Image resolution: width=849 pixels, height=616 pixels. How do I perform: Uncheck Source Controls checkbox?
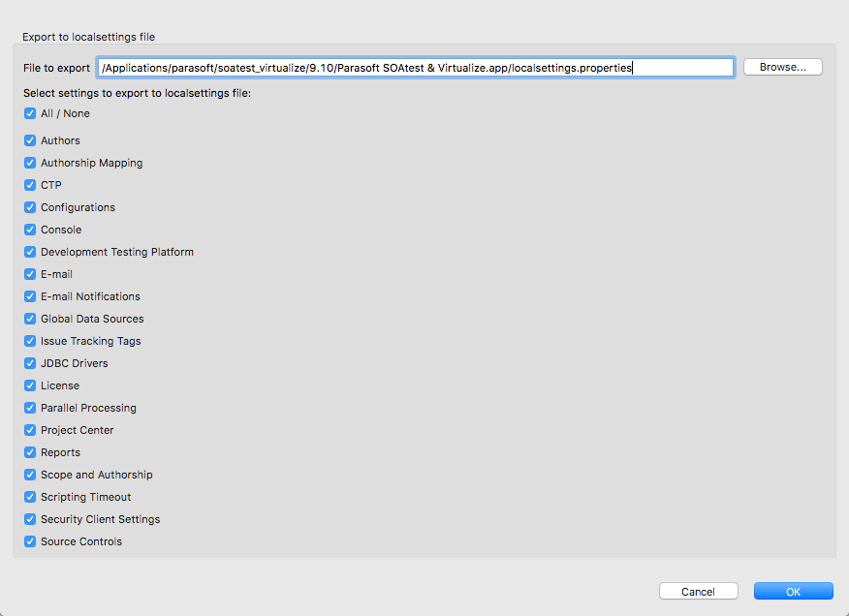pos(30,541)
